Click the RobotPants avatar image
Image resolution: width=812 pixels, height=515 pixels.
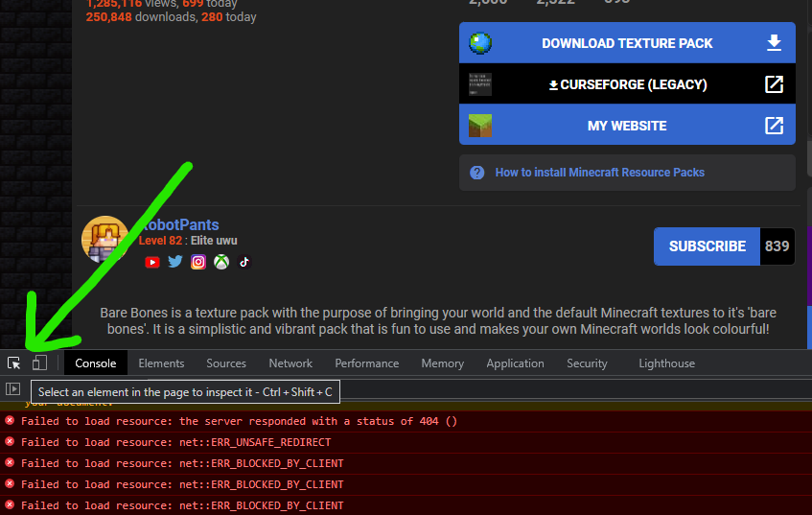105,240
